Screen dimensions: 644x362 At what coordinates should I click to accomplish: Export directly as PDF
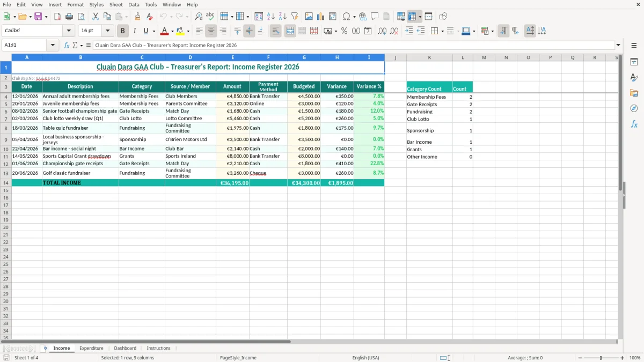[x=57, y=17]
